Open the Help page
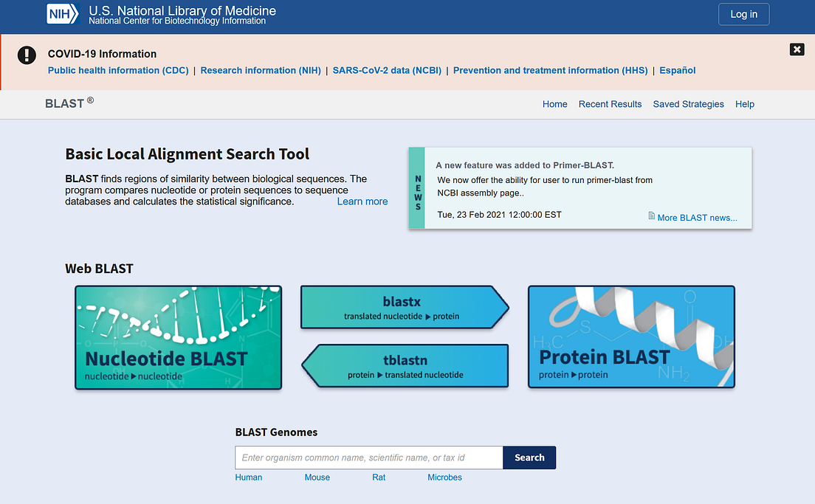Screen dimensions: 815x504 coord(744,104)
